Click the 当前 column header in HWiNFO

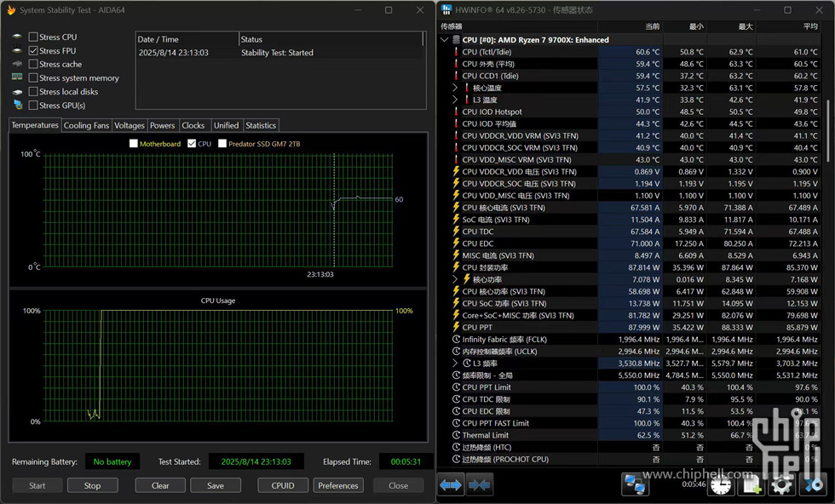[x=630, y=26]
